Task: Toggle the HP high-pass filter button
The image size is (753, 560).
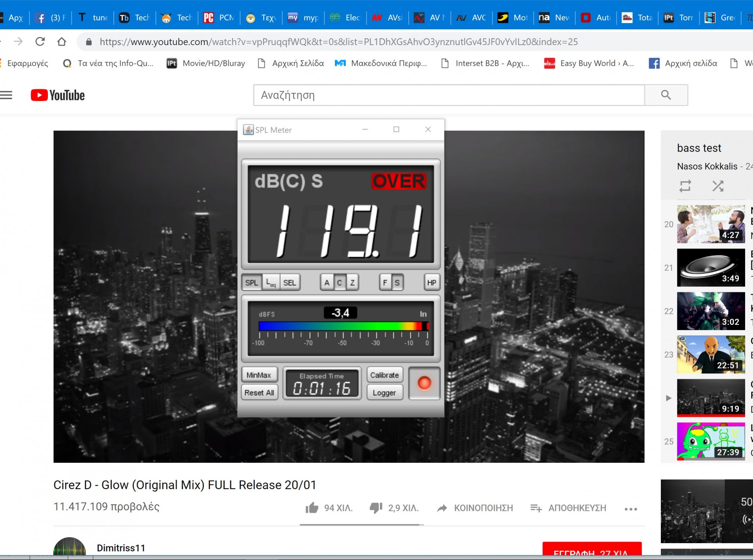Action: click(431, 283)
